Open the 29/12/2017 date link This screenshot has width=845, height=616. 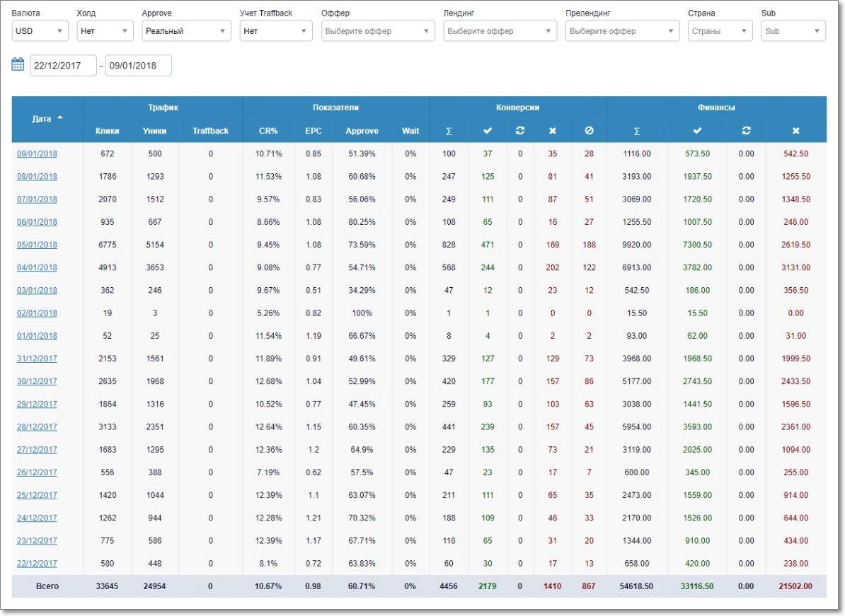point(38,405)
